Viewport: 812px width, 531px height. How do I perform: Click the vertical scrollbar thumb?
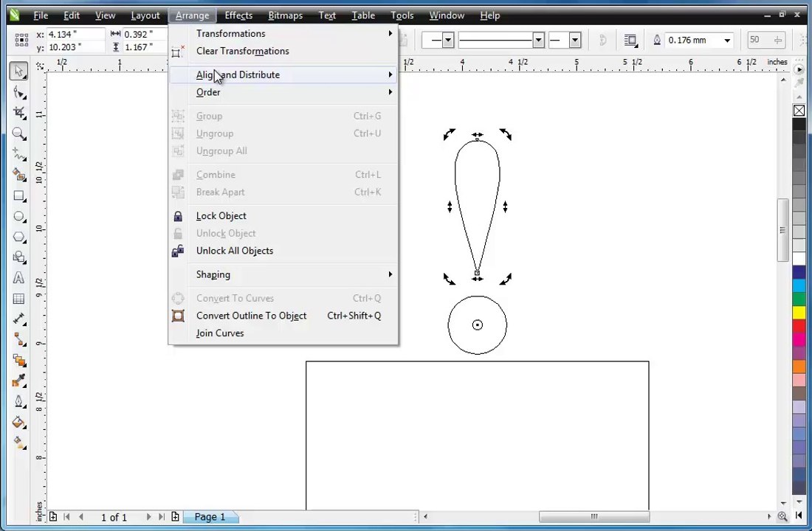pyautogui.click(x=782, y=230)
